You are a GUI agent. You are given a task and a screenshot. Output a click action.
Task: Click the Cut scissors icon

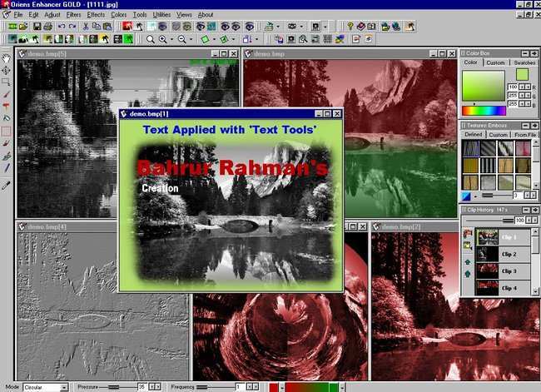[x=86, y=27]
